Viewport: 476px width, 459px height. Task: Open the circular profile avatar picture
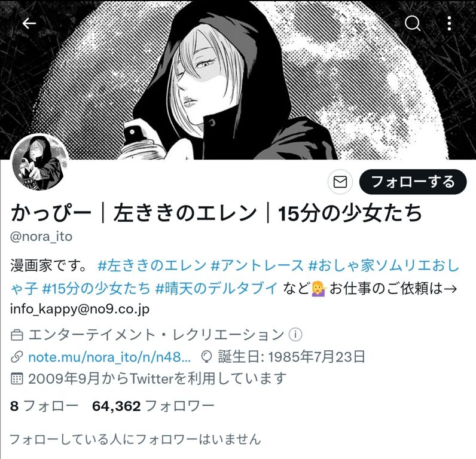click(x=39, y=163)
